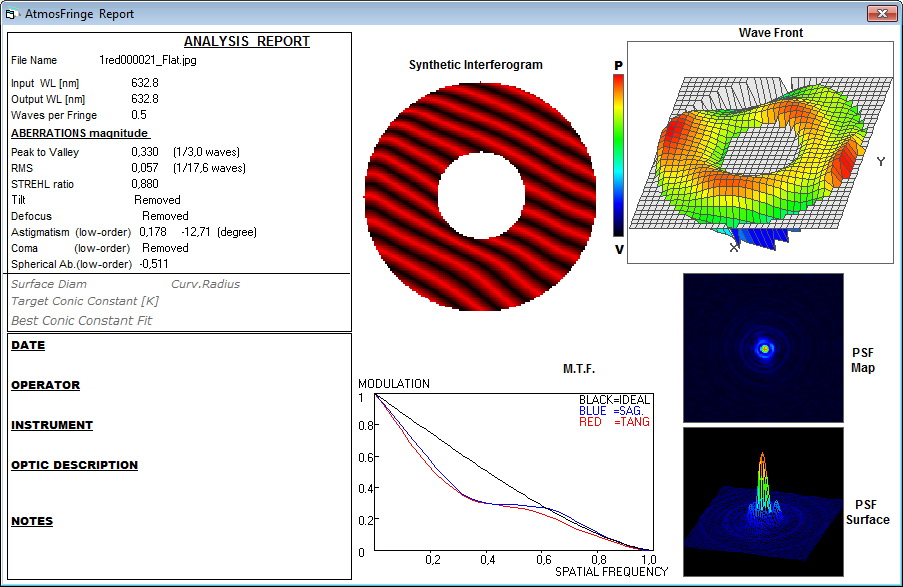Click the PSF Map label
The height and width of the screenshot is (587, 903).
(x=863, y=360)
